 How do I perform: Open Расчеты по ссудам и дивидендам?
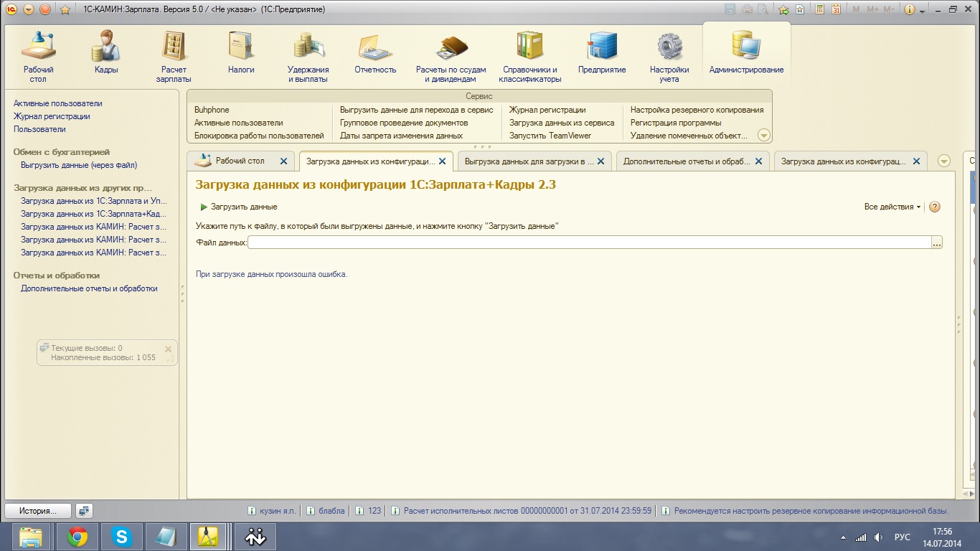click(451, 57)
